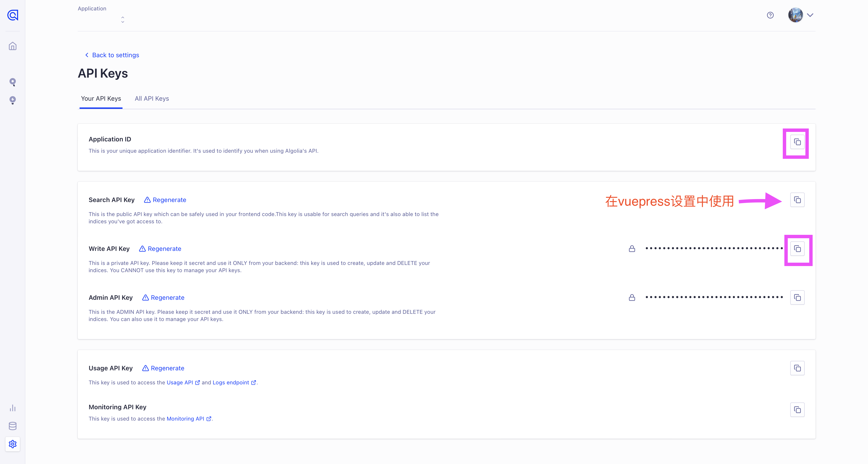Reveal the Admin API Key via its lock icon
The width and height of the screenshot is (868, 464).
632,297
